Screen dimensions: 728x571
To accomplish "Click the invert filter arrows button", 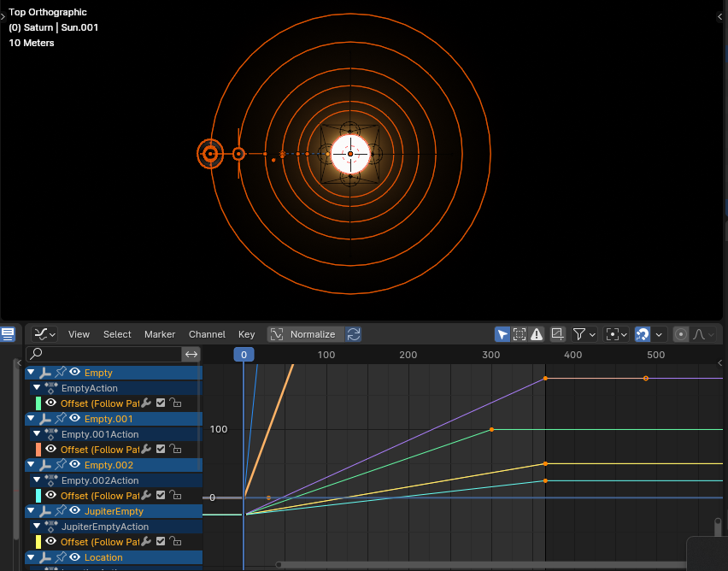I will (x=191, y=354).
